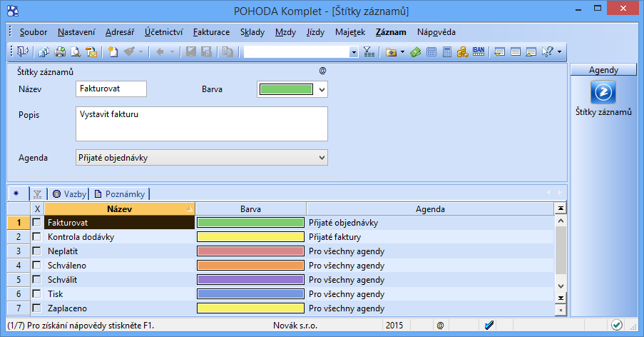Click the context help arrow question icon
Screen dimensions: 644x337
548,52
